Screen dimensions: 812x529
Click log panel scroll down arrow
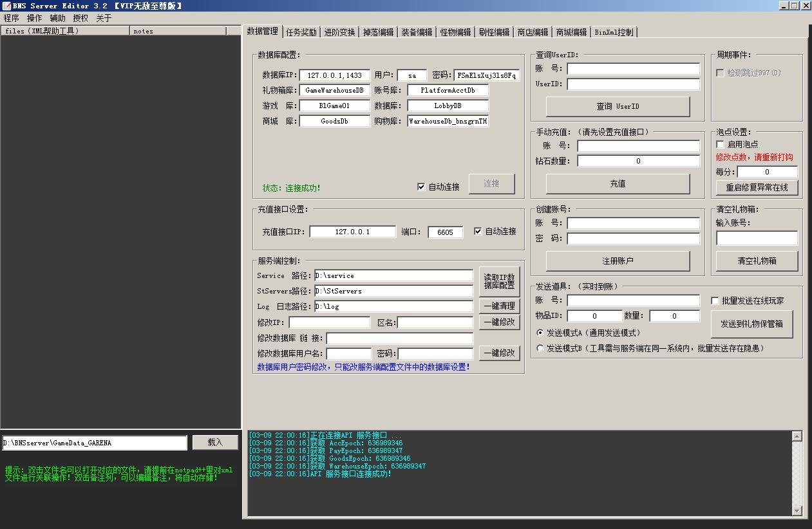pyautogui.click(x=797, y=510)
